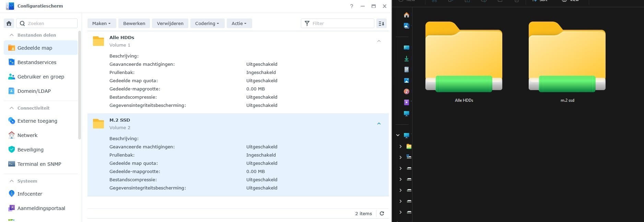
Task: Open Gallery in the Explorer sidebar
Action: click(x=407, y=26)
